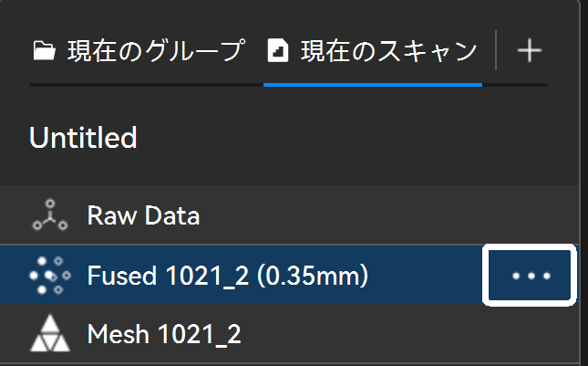The width and height of the screenshot is (588, 366).
Task: Click the plus icon to add a tab
Action: point(529,51)
